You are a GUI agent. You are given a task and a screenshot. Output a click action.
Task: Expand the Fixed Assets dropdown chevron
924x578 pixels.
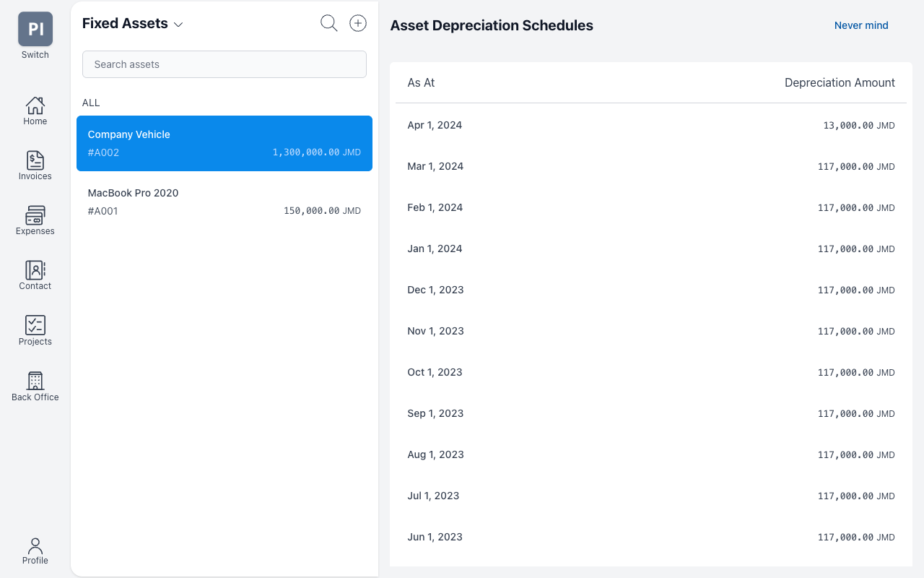coord(178,25)
